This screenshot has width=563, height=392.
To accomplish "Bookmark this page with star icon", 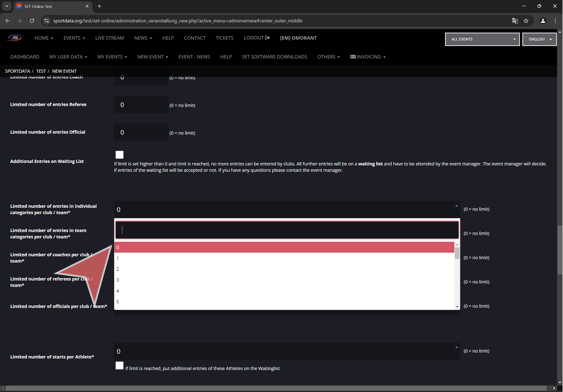I will [526, 21].
